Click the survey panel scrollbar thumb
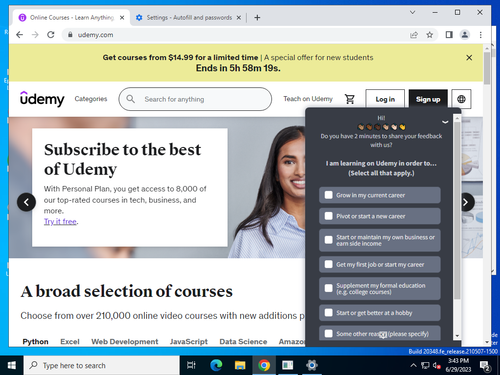The height and width of the screenshot is (375, 500). (457, 210)
